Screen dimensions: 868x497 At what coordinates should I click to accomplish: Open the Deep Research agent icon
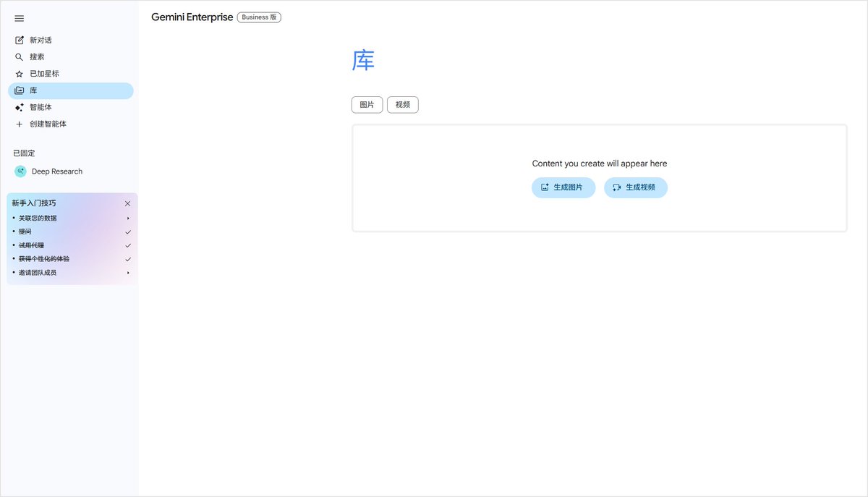coord(20,171)
